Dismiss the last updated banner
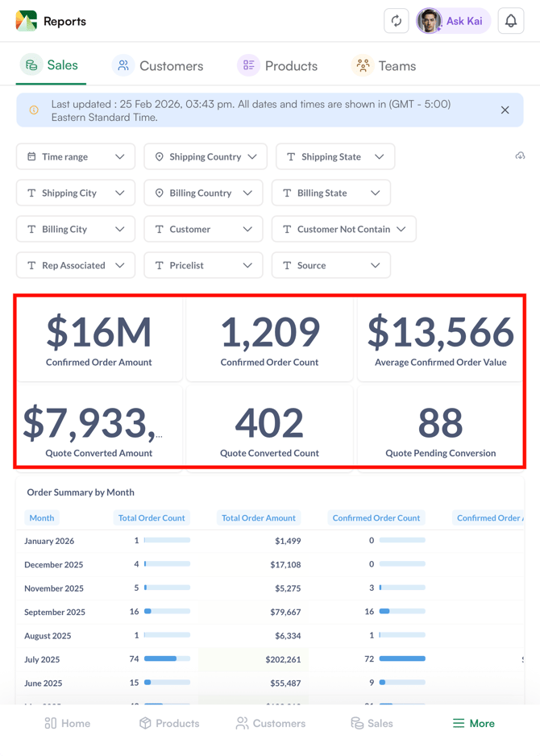 505,110
